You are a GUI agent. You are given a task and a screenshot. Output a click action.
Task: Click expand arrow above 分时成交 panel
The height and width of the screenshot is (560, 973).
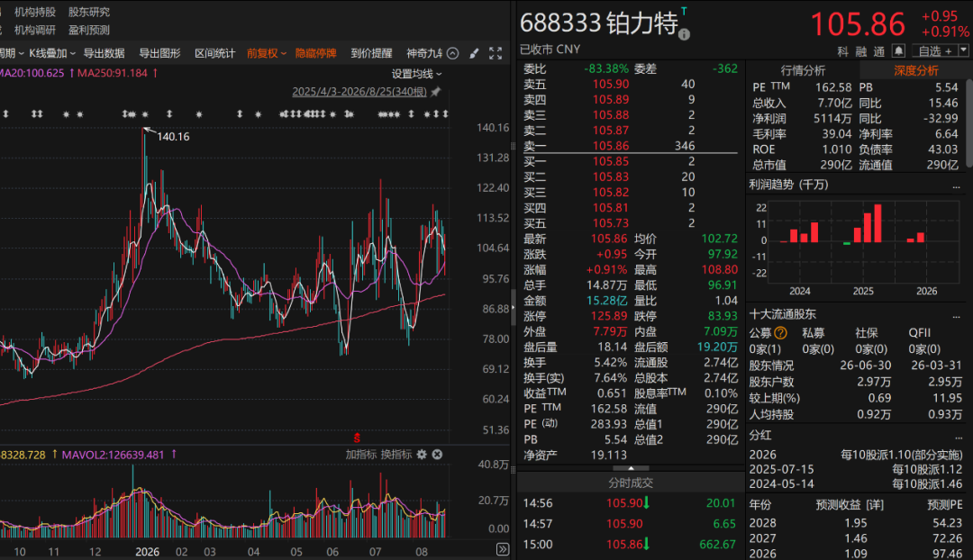pos(631,468)
